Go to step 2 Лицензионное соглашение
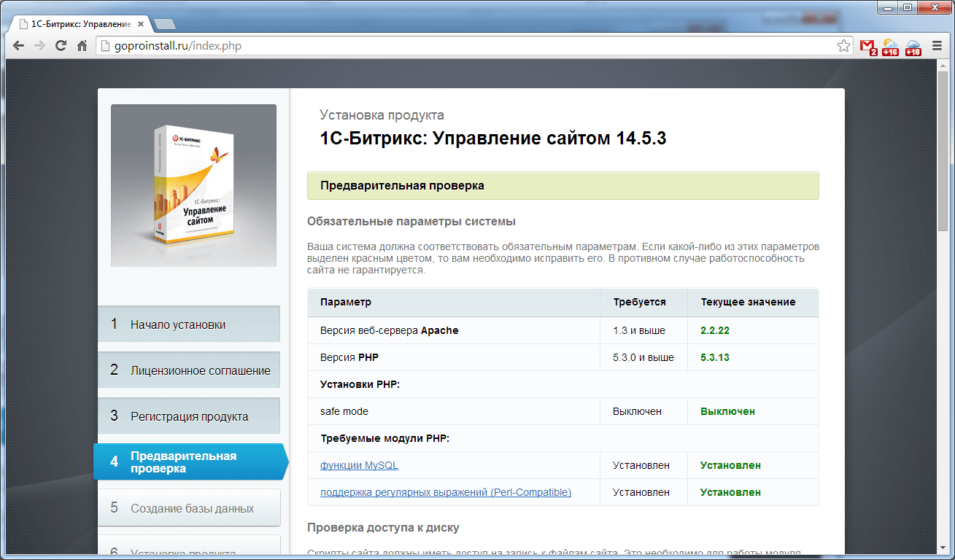Viewport: 955px width, 560px height. (189, 370)
